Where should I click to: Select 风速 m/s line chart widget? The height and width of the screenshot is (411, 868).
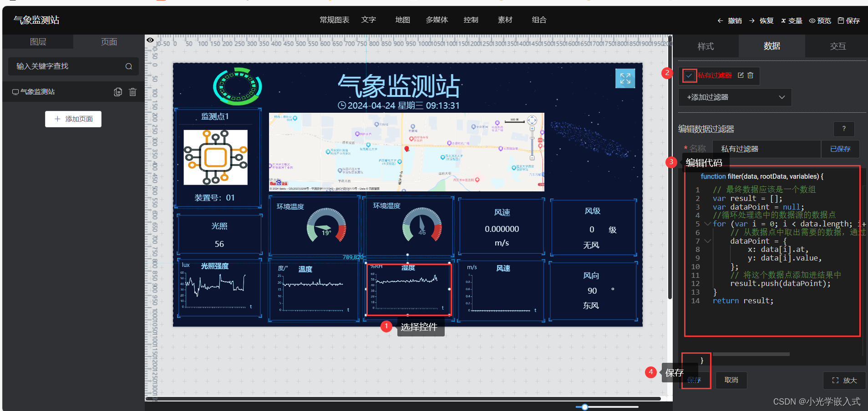pyautogui.click(x=501, y=291)
